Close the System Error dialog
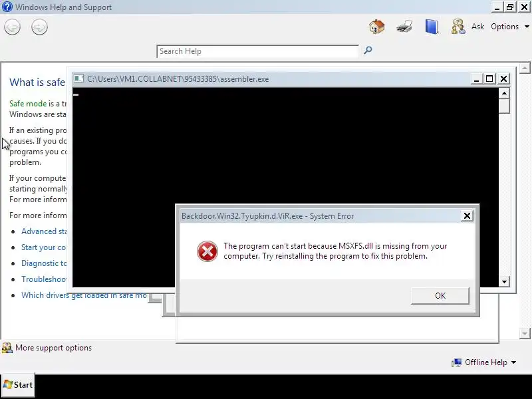Screen dimensions: 532x399 pyautogui.click(x=467, y=215)
